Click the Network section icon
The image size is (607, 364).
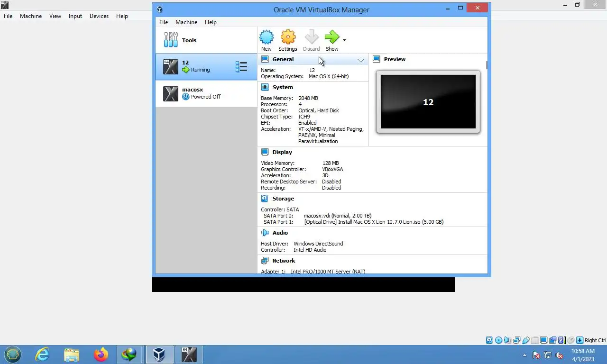click(x=265, y=261)
